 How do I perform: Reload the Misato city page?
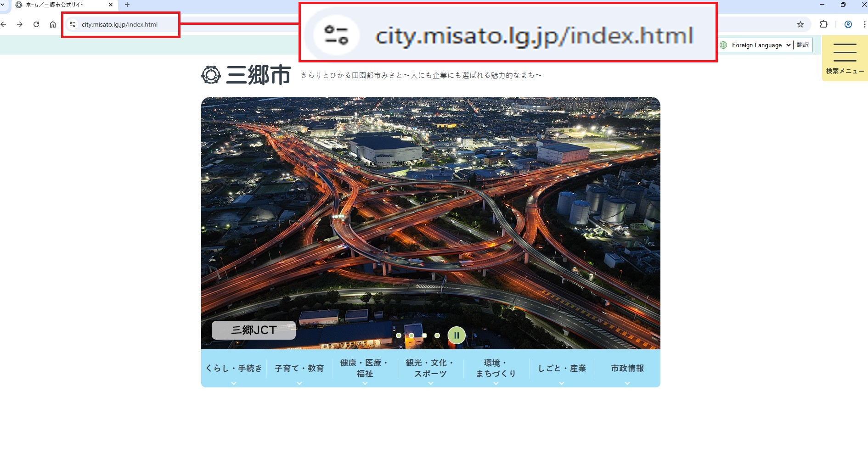[36, 24]
